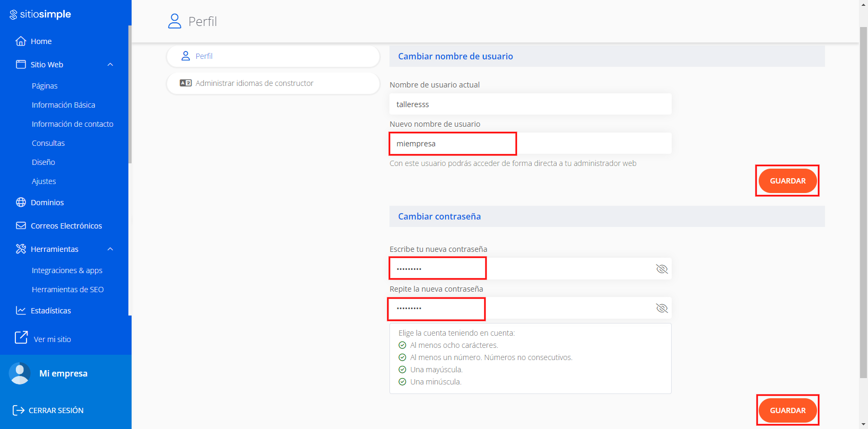Click the page's vertical scrollbar

point(863,202)
